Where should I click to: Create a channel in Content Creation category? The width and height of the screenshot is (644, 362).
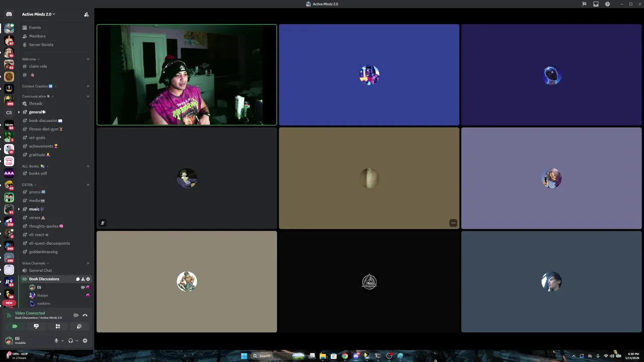click(x=88, y=86)
